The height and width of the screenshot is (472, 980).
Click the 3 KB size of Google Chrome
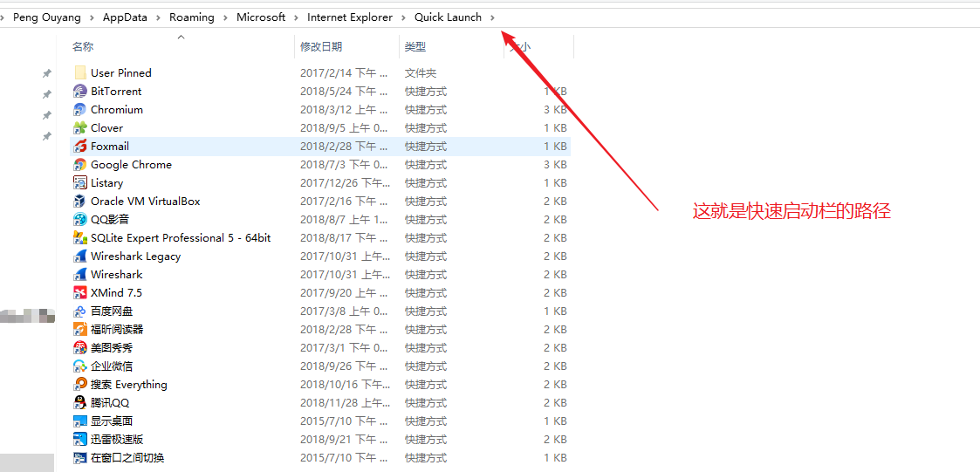(555, 164)
